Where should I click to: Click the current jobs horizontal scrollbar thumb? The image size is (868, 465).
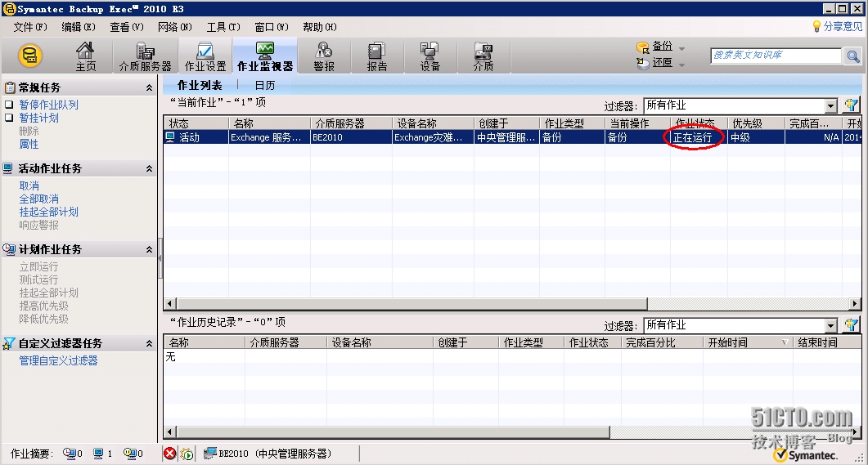click(412, 303)
